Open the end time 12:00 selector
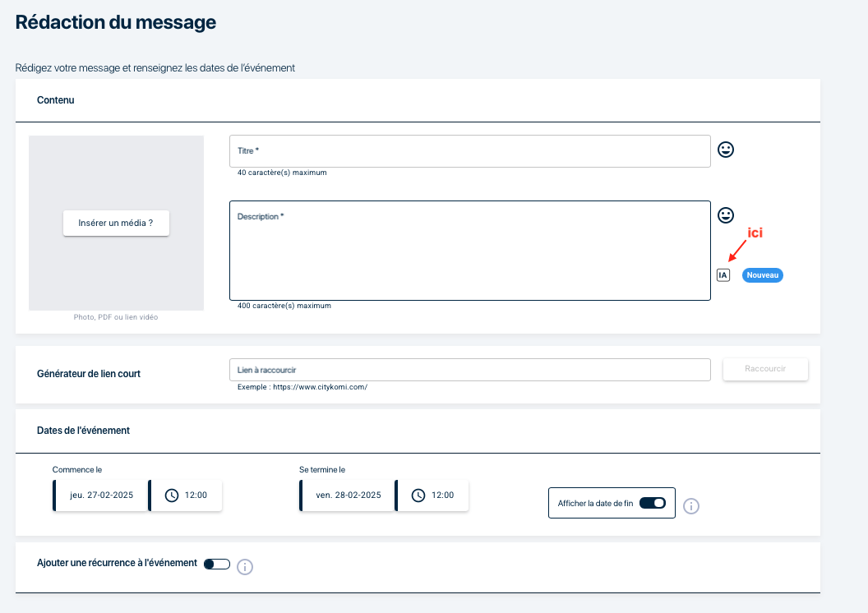 (x=442, y=495)
